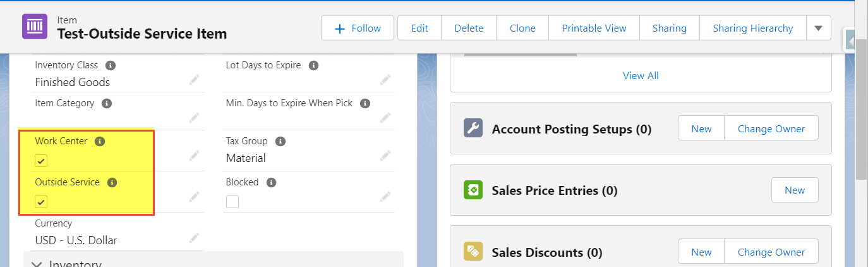The image size is (868, 267).
Task: Uncheck the Outside Service checkbox
Action: click(41, 202)
